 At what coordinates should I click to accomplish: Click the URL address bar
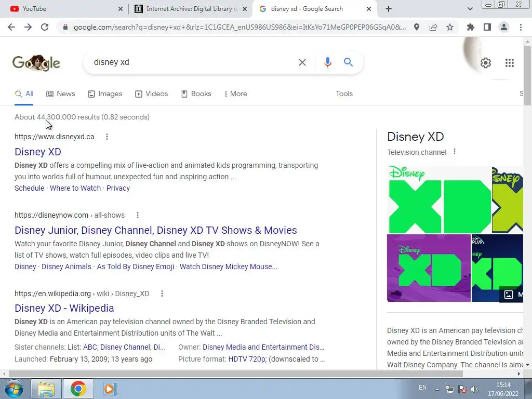240,27
